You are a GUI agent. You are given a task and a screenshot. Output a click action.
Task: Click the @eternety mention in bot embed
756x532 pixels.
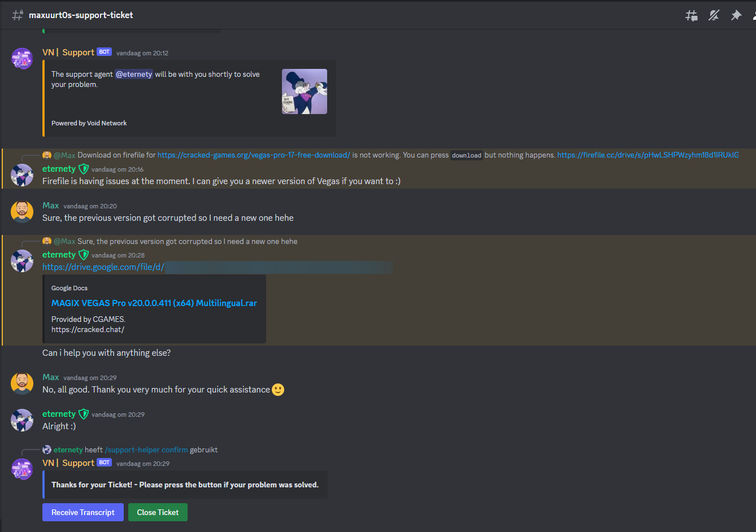(x=134, y=74)
